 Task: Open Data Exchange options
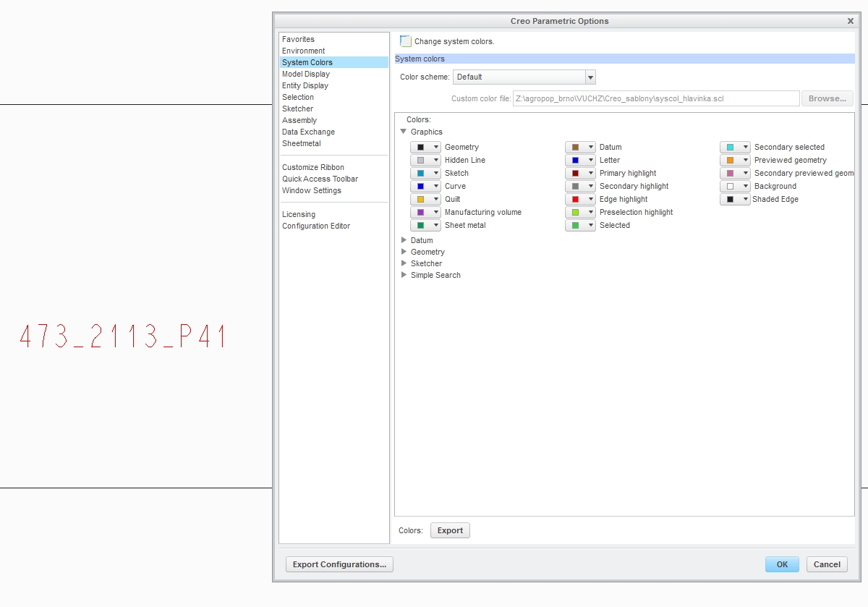(x=334, y=132)
